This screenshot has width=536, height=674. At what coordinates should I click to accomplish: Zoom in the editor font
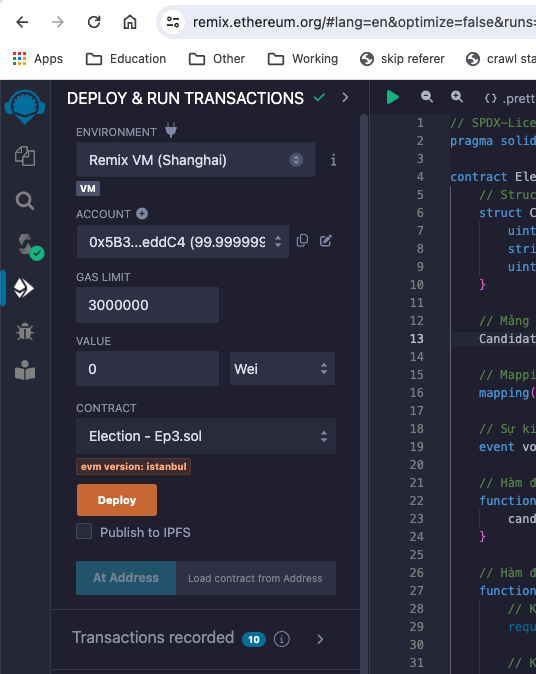456,97
